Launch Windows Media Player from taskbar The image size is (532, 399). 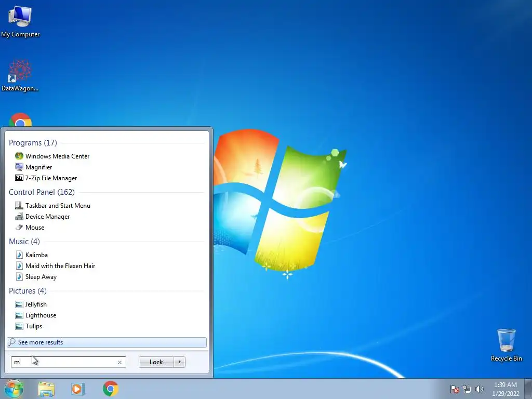(x=78, y=389)
